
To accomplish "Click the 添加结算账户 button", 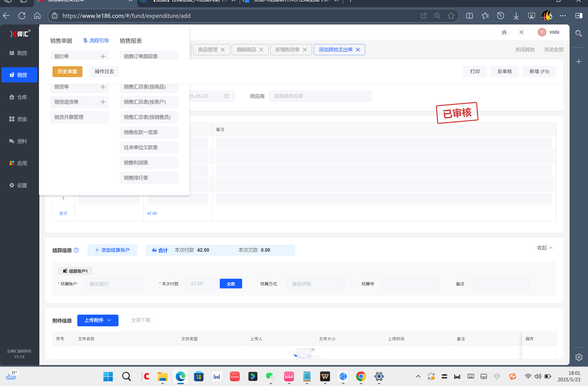I will (112, 250).
